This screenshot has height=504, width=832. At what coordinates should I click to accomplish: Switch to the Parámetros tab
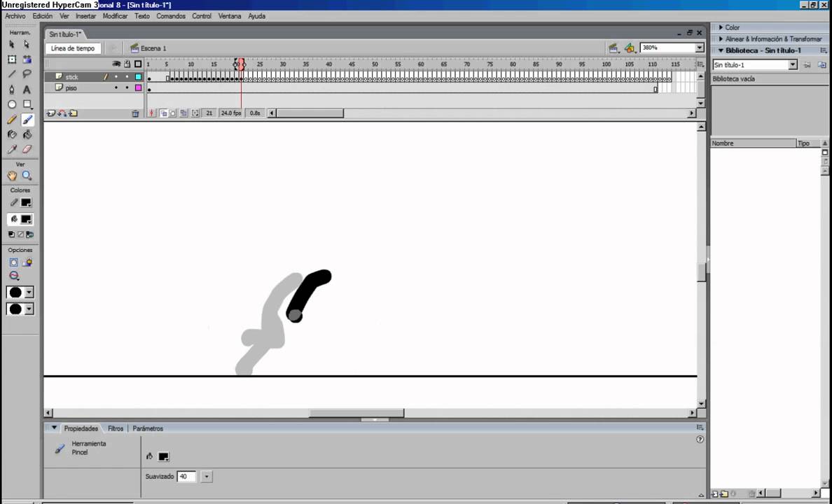[x=148, y=428]
